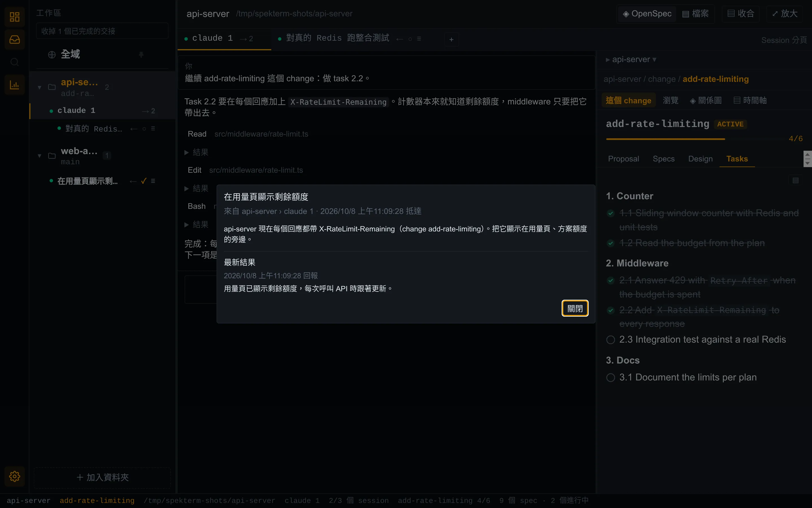Click menu icon on 對真的 Redis 跑整合測試 tab
Screen dimensions: 812x508
coord(419,39)
